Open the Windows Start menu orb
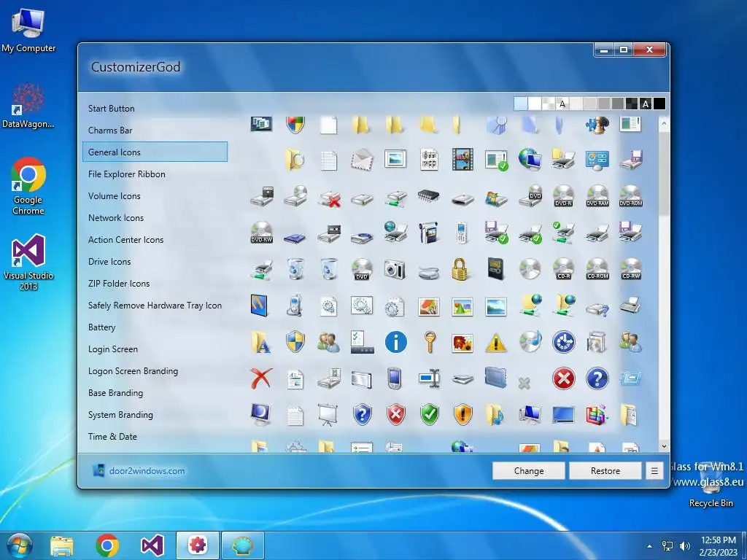This screenshot has width=747, height=560. (x=20, y=545)
